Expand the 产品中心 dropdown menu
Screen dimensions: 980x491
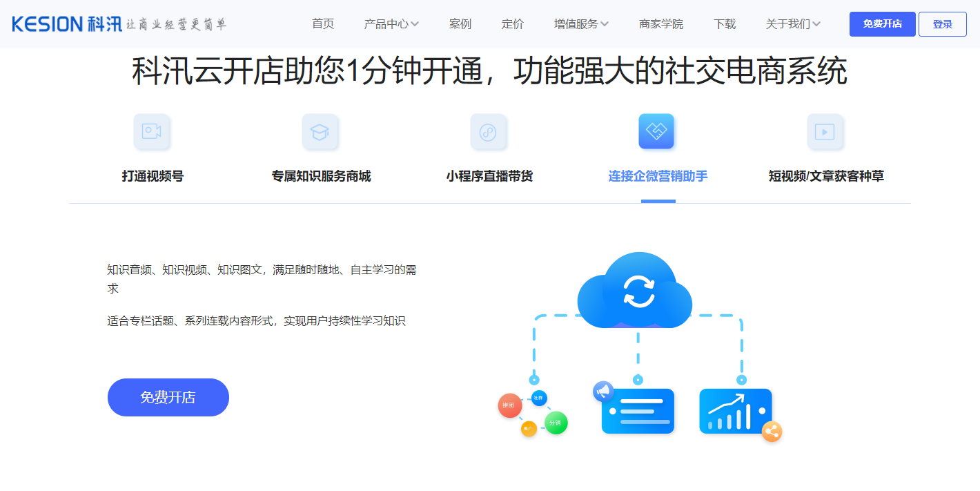391,24
